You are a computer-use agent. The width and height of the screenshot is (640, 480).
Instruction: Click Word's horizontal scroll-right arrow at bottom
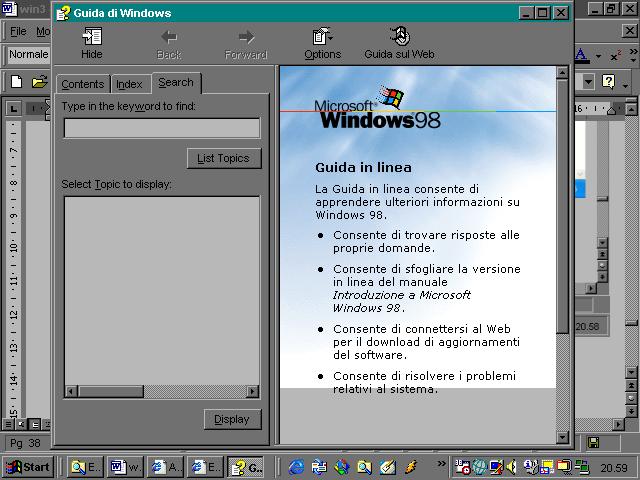[x=619, y=424]
